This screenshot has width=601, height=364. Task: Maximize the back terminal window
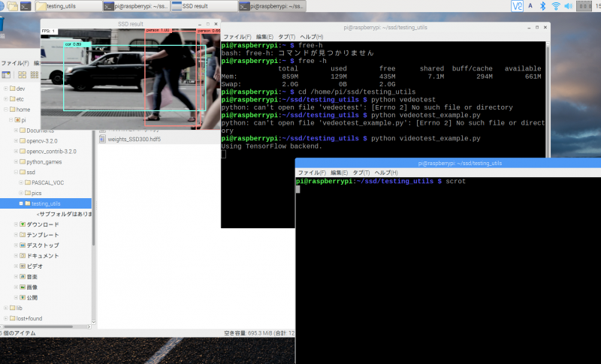(x=537, y=28)
